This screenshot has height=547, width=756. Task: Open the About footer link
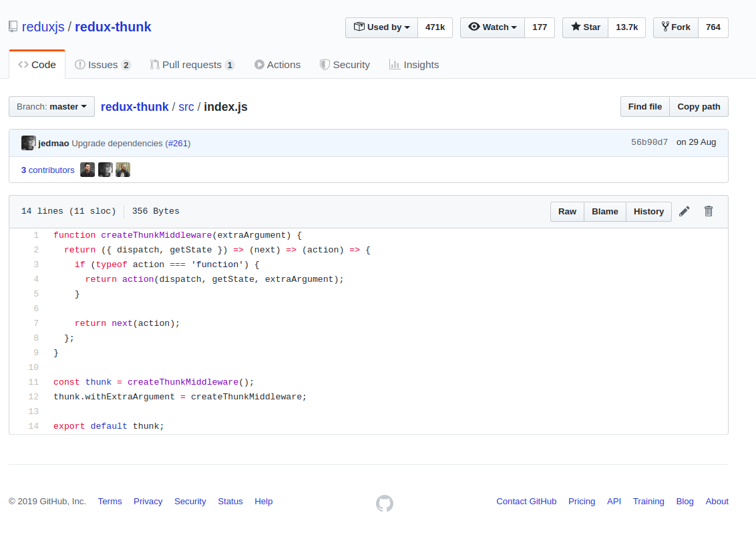click(x=717, y=501)
